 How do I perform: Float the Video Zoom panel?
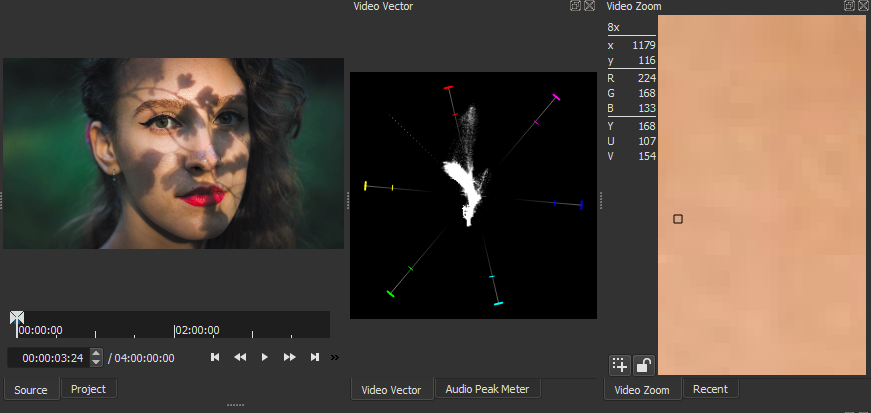pos(848,6)
